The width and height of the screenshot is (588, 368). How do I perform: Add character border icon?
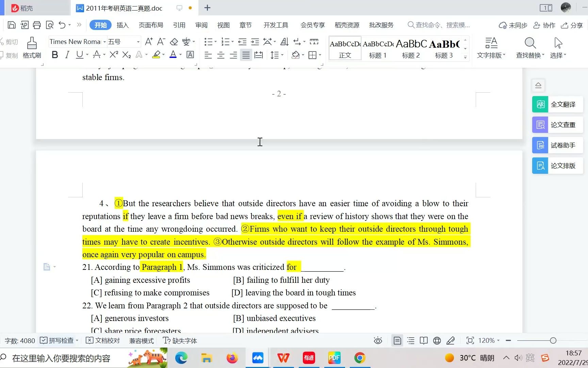[x=190, y=55]
